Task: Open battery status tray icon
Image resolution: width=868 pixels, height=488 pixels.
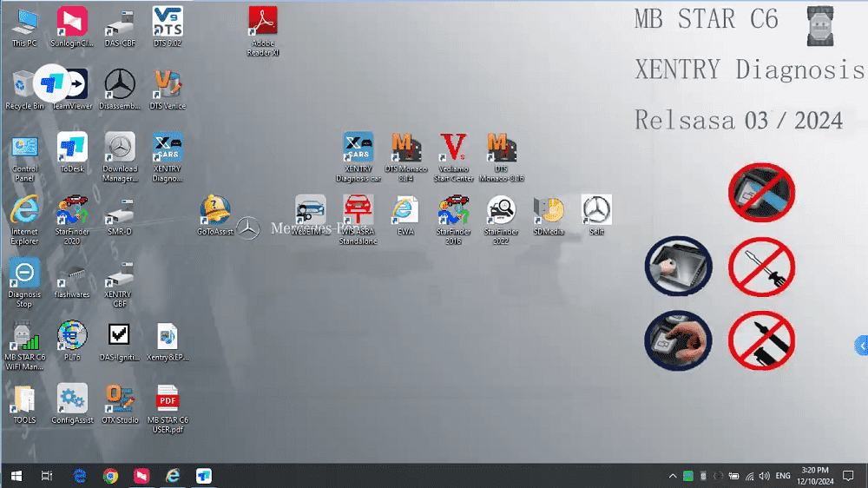Action: pyautogui.click(x=734, y=476)
